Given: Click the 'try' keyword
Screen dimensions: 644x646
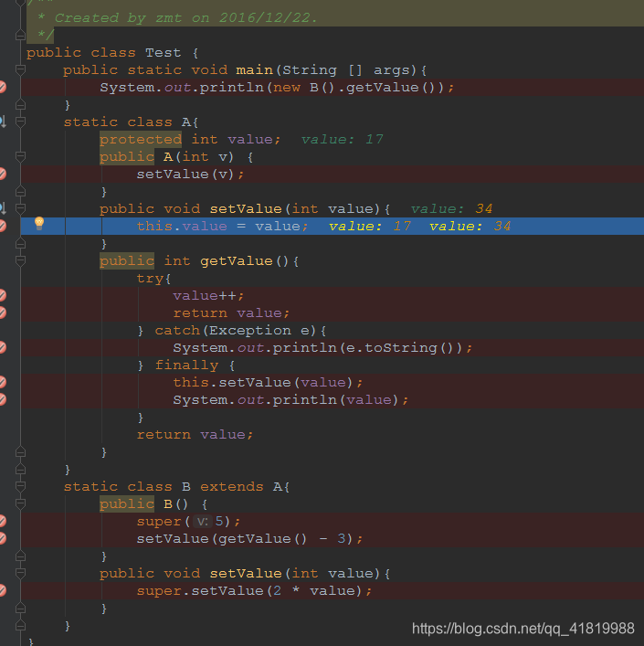Looking at the screenshot, I should coord(150,279).
